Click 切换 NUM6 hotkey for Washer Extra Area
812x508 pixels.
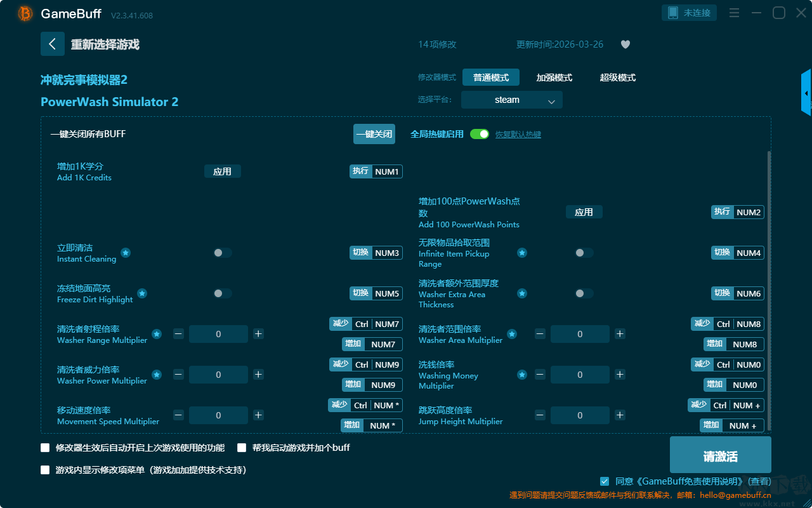738,293
